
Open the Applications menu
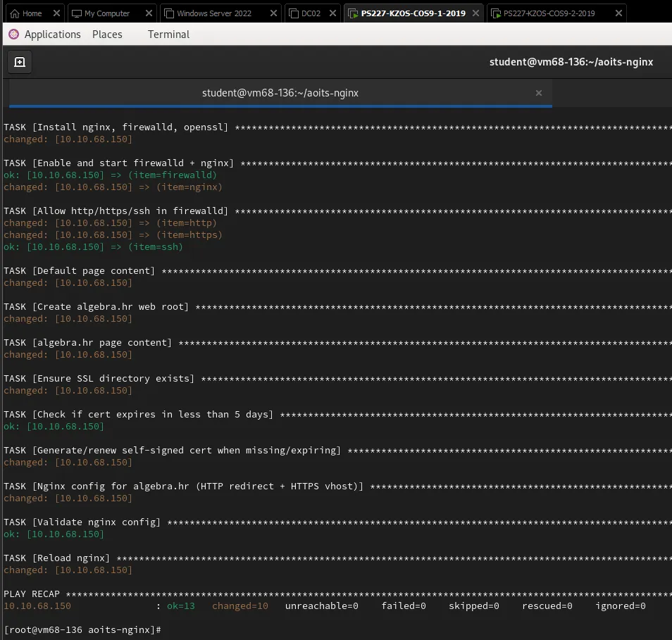[x=51, y=34]
